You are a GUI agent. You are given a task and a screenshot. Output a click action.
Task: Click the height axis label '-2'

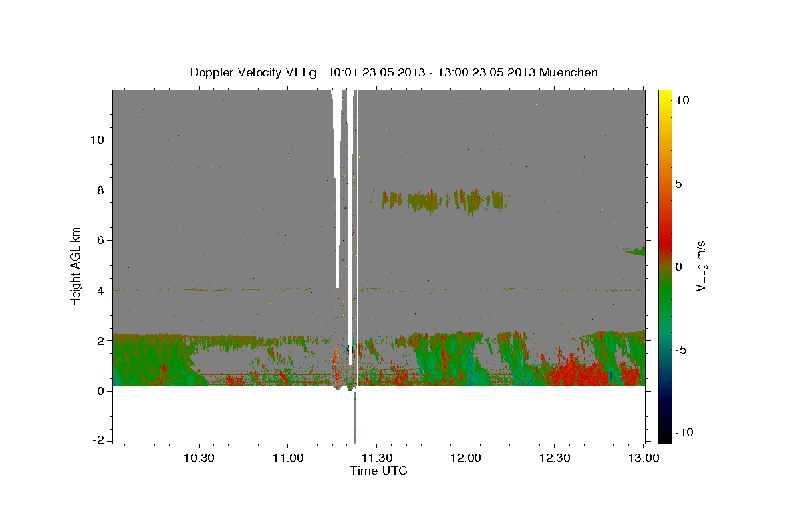100,441
